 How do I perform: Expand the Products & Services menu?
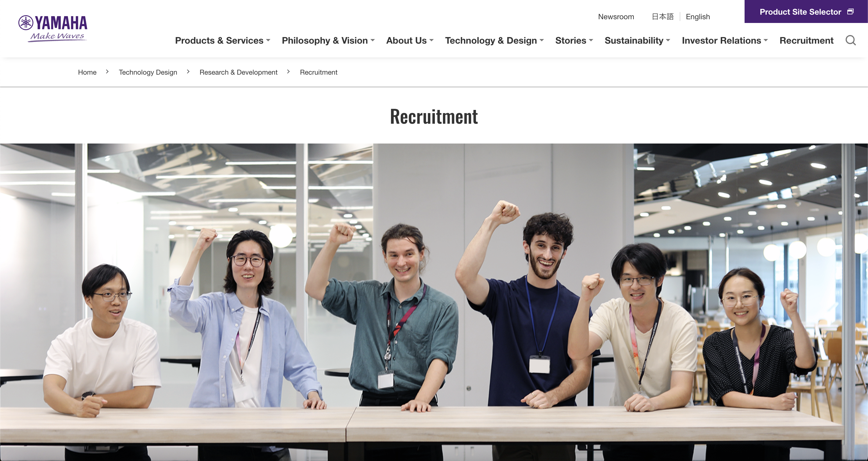[x=222, y=40]
